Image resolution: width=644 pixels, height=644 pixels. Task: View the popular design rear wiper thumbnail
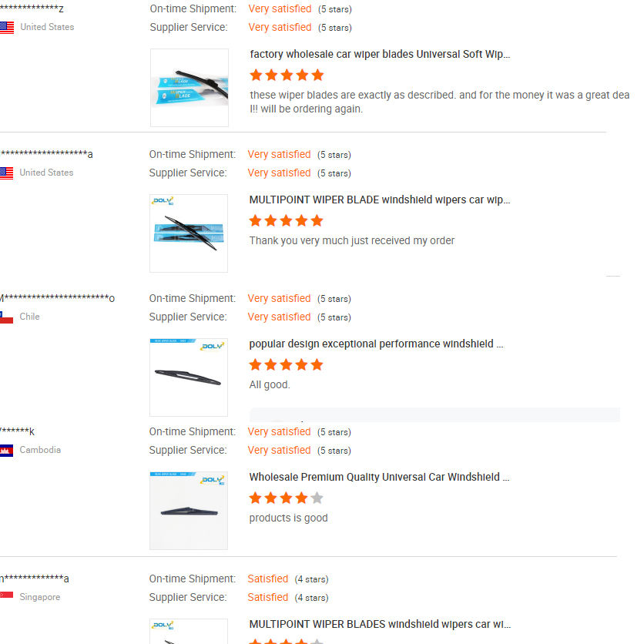(x=189, y=377)
